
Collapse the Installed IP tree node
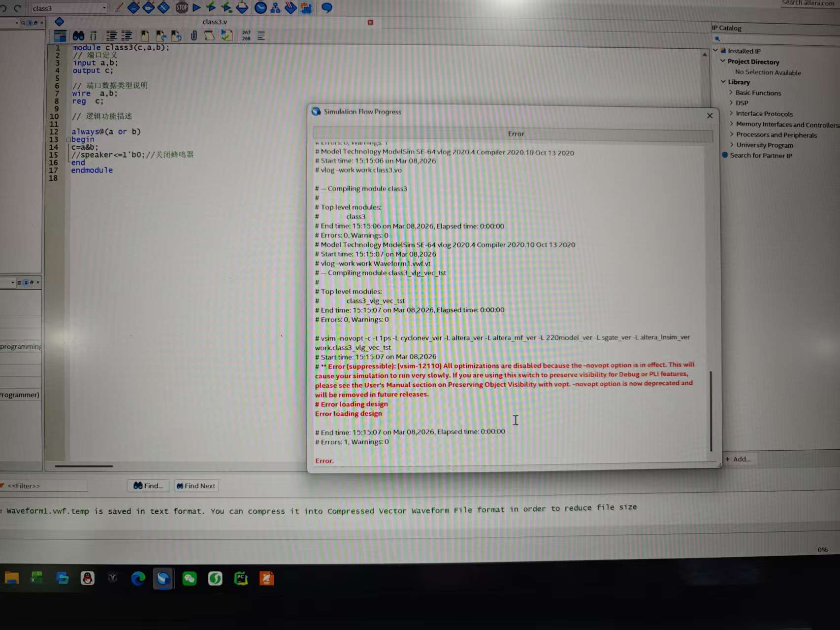tap(715, 50)
